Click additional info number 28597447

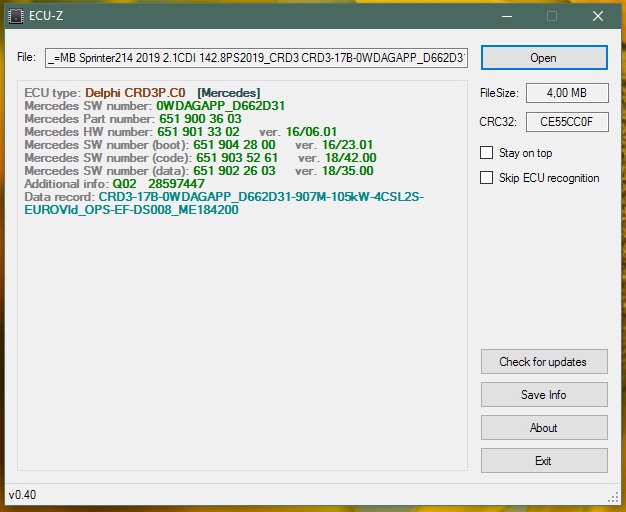point(176,184)
